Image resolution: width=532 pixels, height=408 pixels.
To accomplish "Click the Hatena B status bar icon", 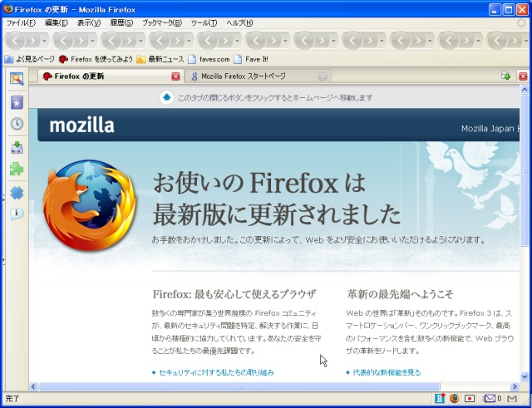I will tap(440, 398).
